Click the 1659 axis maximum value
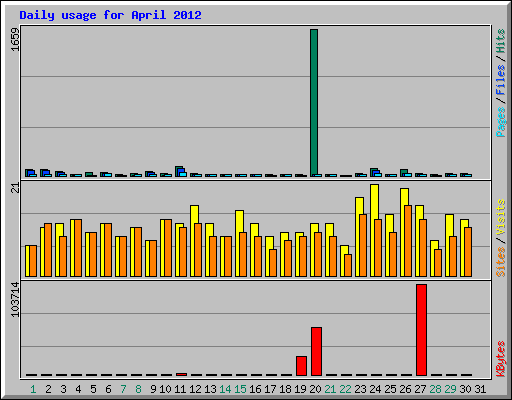Screen dimensions: 512x400 tap(15, 39)
